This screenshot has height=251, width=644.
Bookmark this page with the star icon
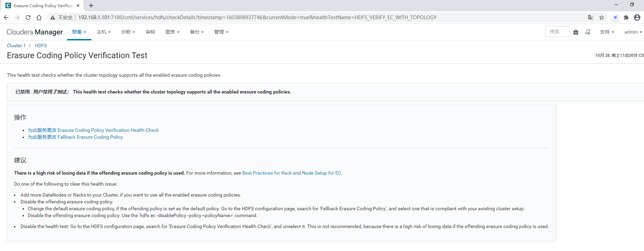[x=602, y=17]
